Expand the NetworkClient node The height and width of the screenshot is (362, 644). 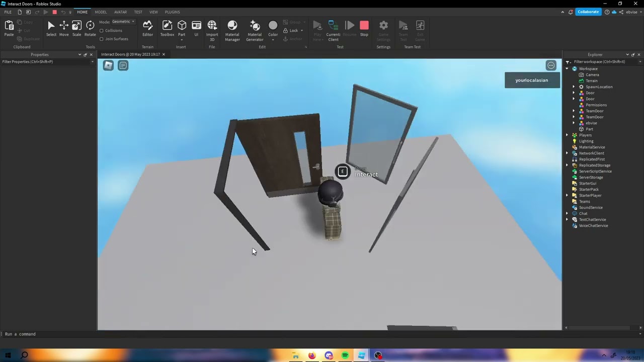(568, 153)
